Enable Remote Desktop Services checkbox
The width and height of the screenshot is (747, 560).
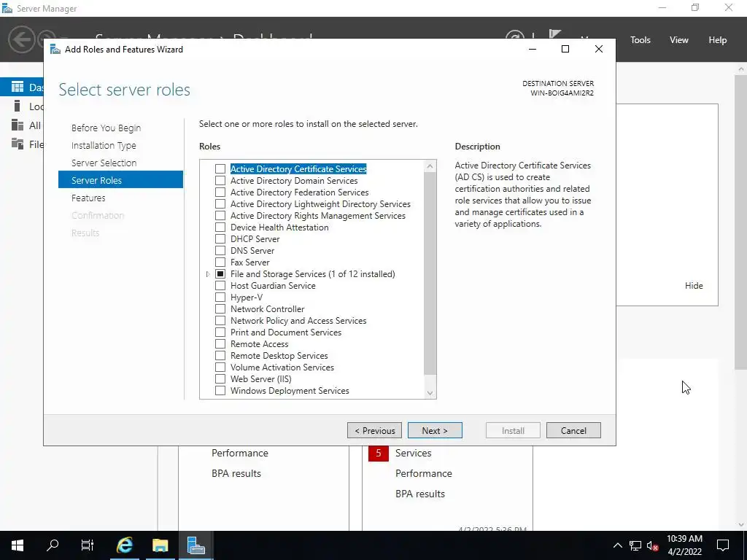pyautogui.click(x=220, y=356)
